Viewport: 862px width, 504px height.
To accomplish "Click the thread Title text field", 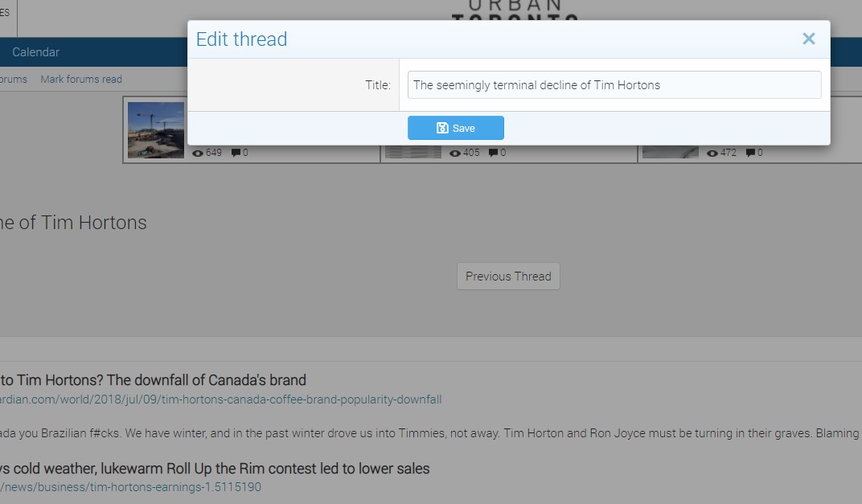I will (x=614, y=85).
